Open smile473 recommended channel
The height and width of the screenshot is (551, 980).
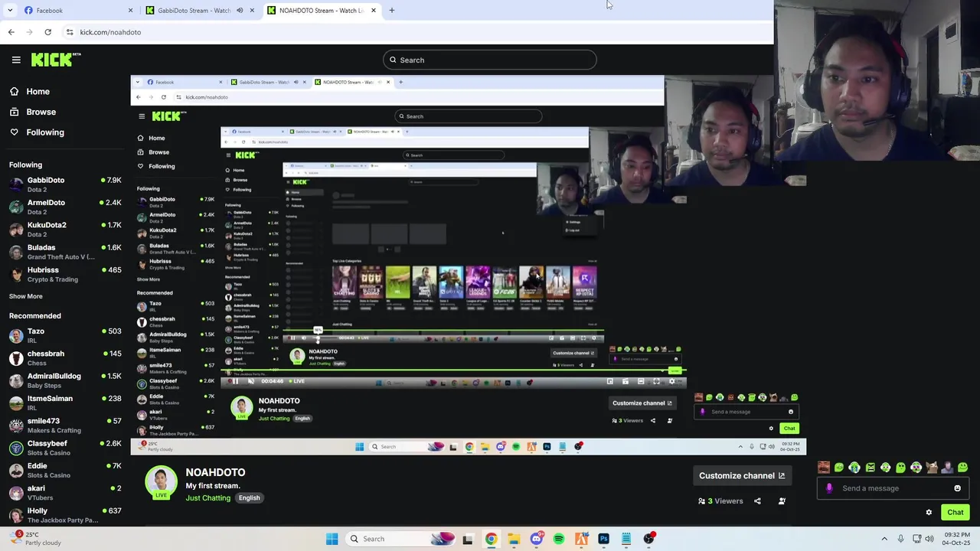pos(65,425)
